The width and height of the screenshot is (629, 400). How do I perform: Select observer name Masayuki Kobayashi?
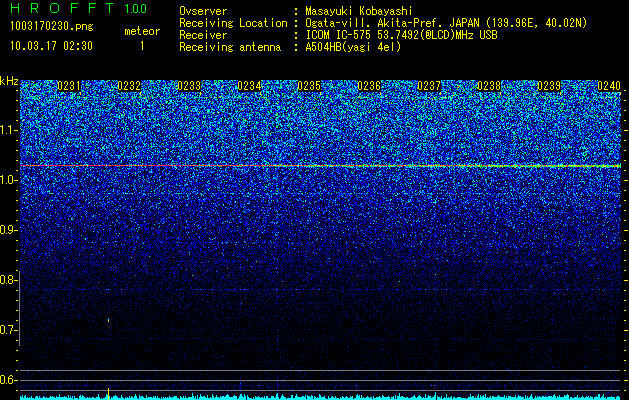tap(359, 11)
